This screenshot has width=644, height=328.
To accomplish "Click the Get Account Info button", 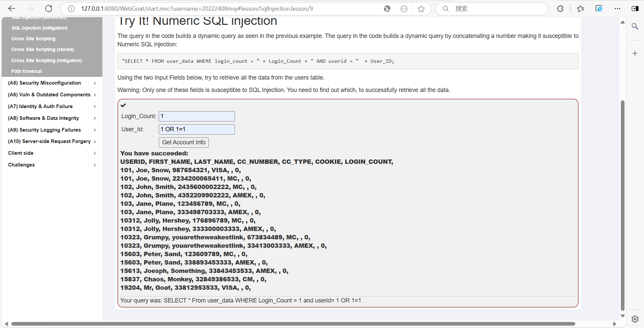I will pos(184,142).
